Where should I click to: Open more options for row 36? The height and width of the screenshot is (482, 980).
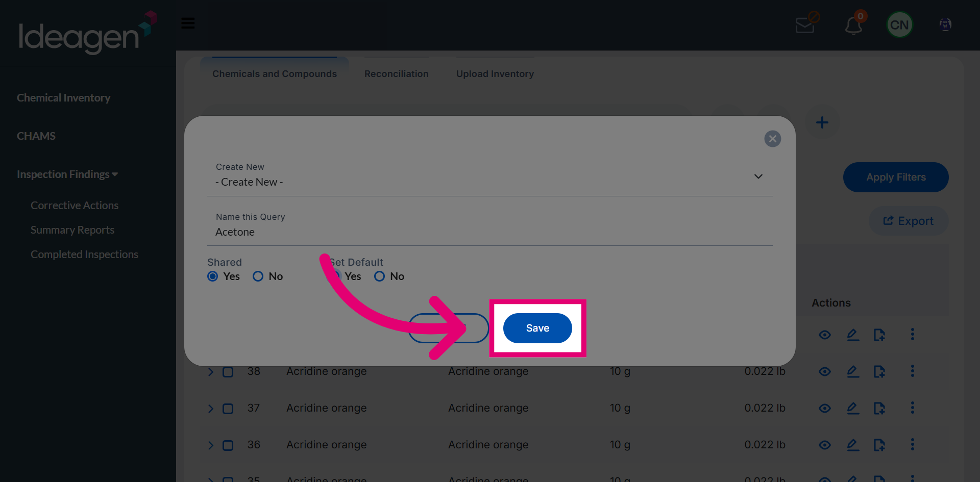pos(913,444)
